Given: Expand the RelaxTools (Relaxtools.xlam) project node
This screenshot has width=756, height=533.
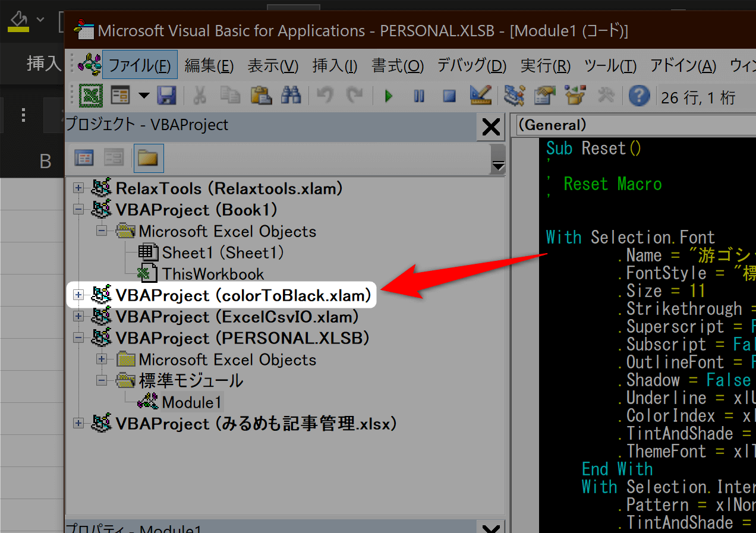Looking at the screenshot, I should pos(78,188).
